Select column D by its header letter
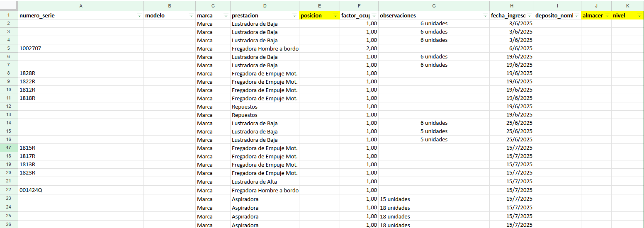The image size is (644, 228). tap(265, 6)
